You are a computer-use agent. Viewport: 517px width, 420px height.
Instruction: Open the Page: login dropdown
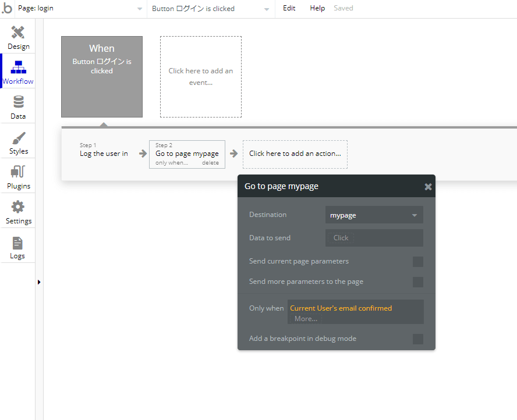[x=80, y=9]
